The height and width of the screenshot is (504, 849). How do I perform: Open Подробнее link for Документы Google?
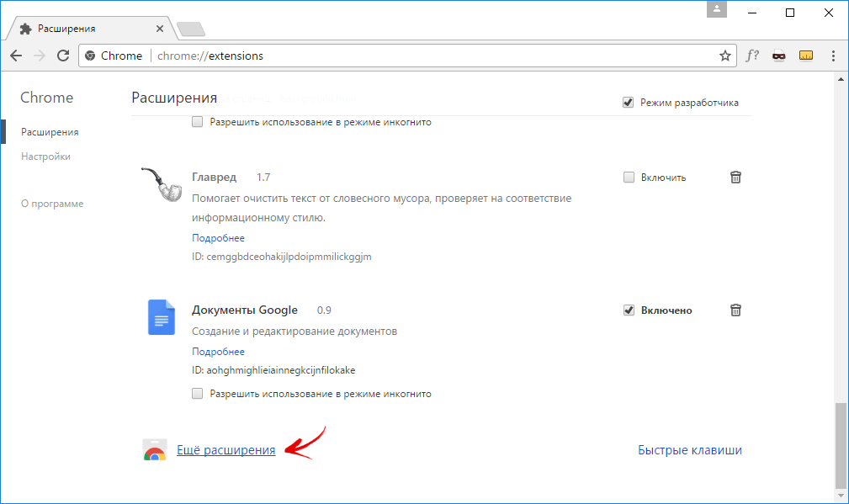point(218,352)
